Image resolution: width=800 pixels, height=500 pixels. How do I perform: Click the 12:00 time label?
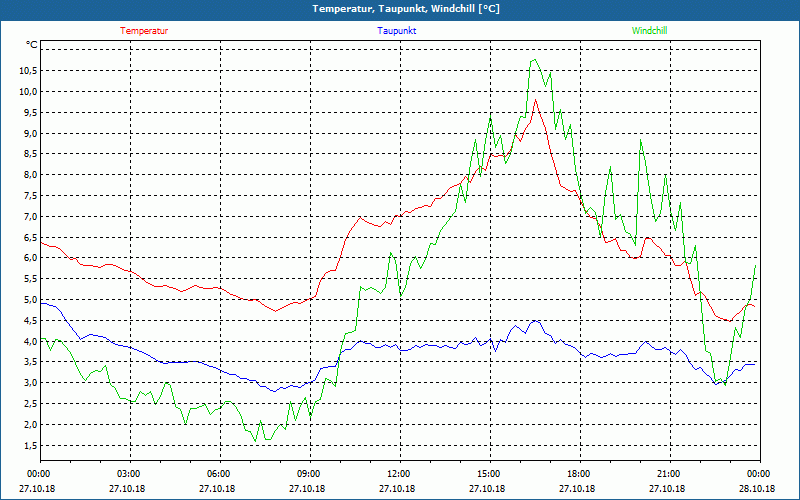[398, 474]
